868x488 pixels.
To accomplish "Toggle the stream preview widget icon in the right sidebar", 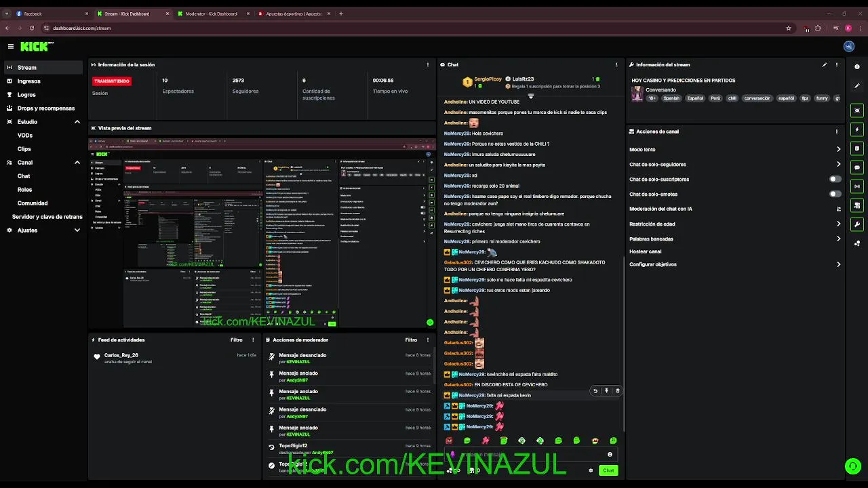I will 857,110.
